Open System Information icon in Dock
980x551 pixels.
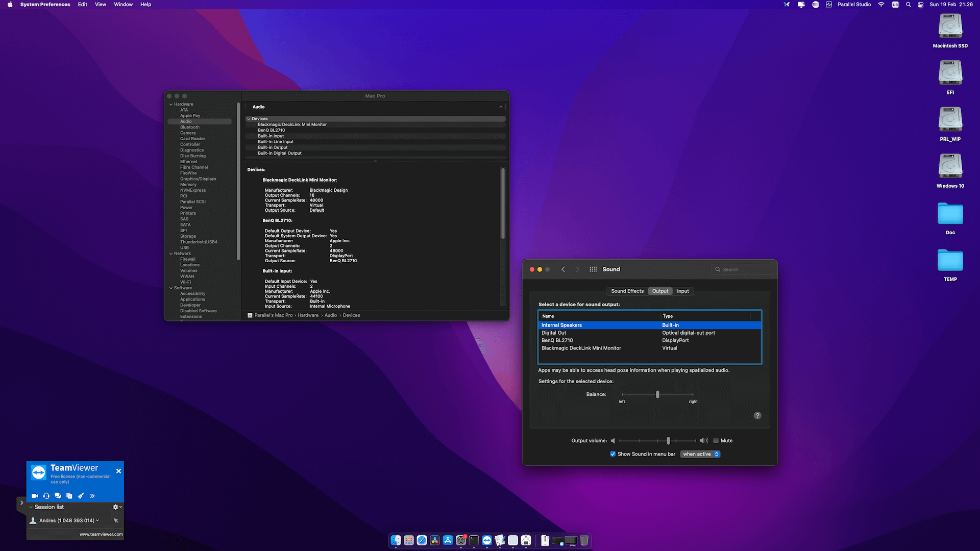tap(526, 540)
